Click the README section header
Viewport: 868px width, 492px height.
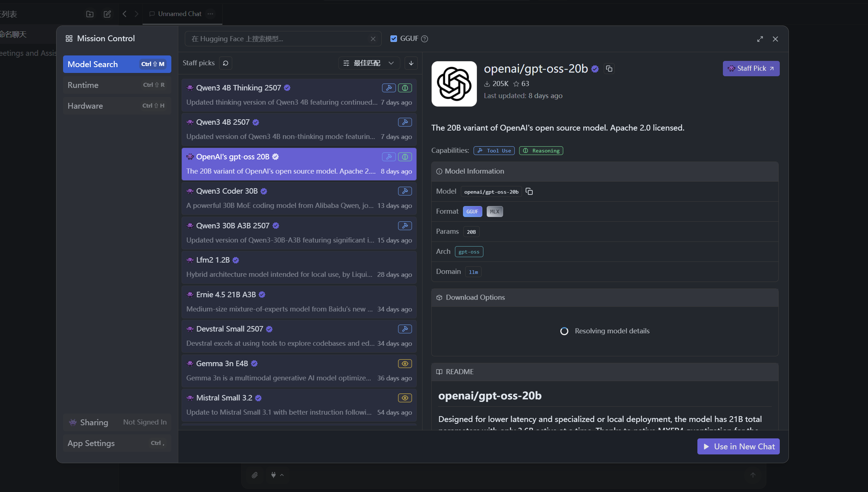click(x=605, y=372)
